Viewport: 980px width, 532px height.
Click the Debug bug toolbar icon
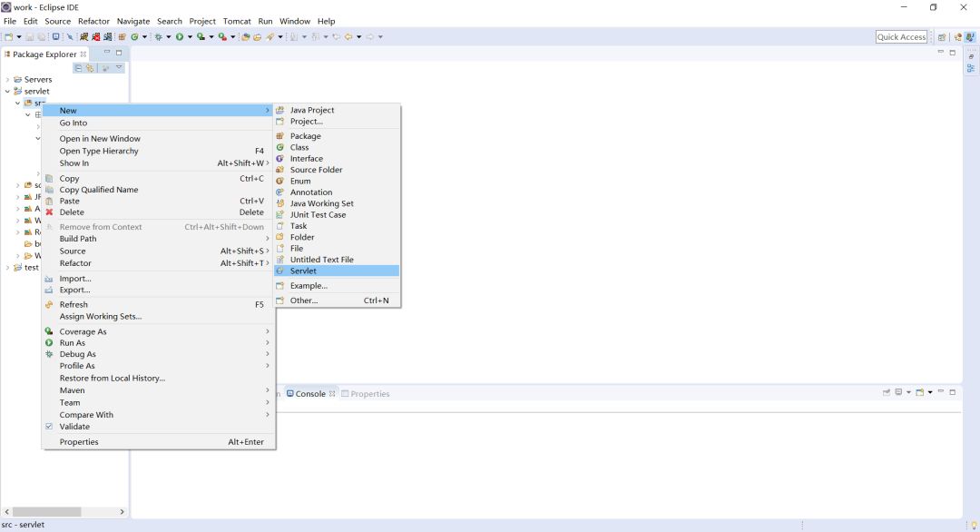coord(159,37)
